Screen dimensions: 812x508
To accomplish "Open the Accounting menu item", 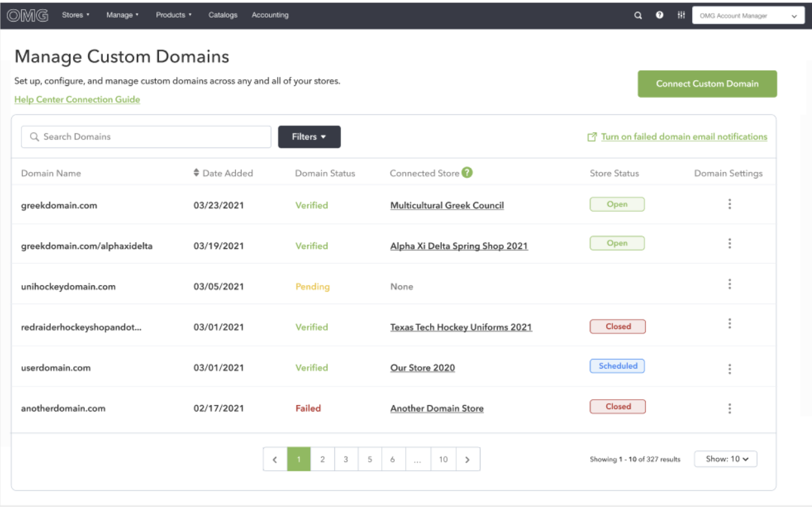I will click(x=270, y=15).
